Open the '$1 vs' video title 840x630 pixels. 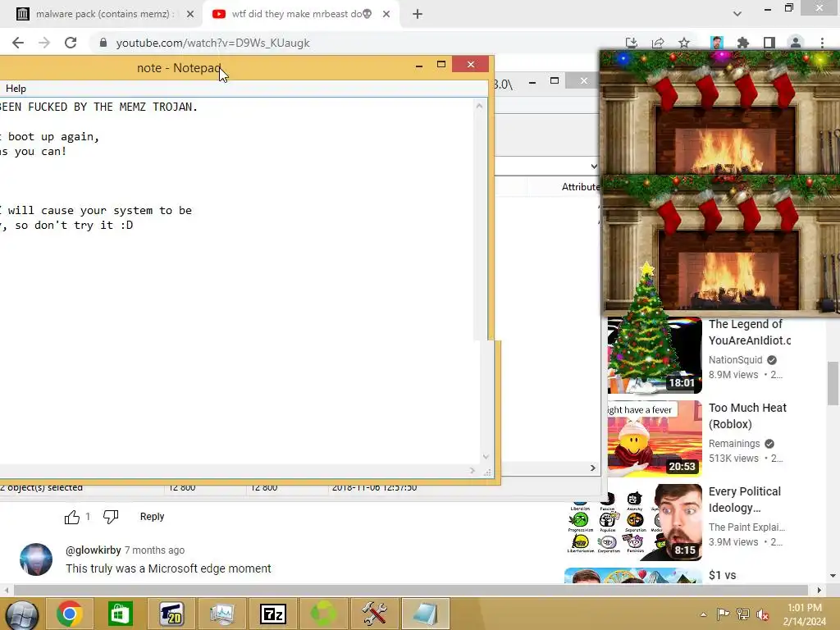click(722, 575)
